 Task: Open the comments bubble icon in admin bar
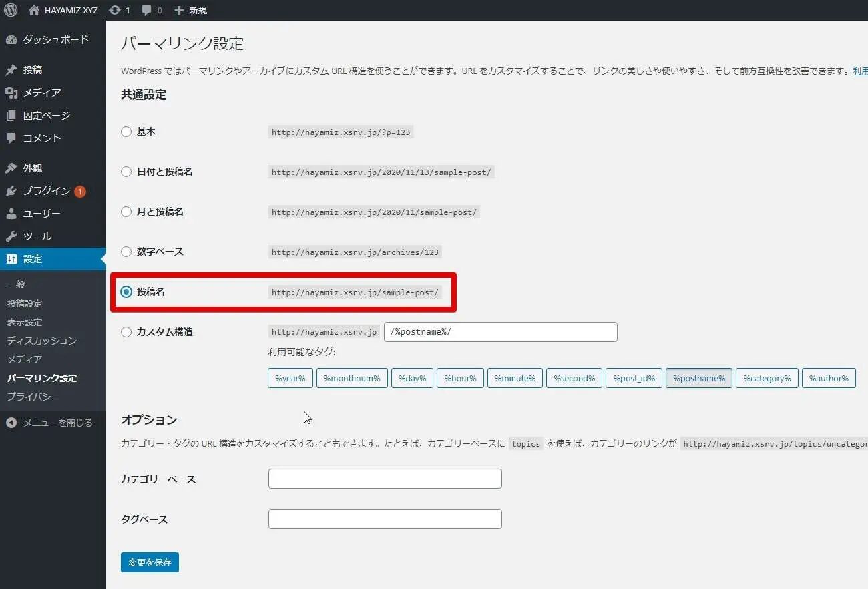coord(146,10)
